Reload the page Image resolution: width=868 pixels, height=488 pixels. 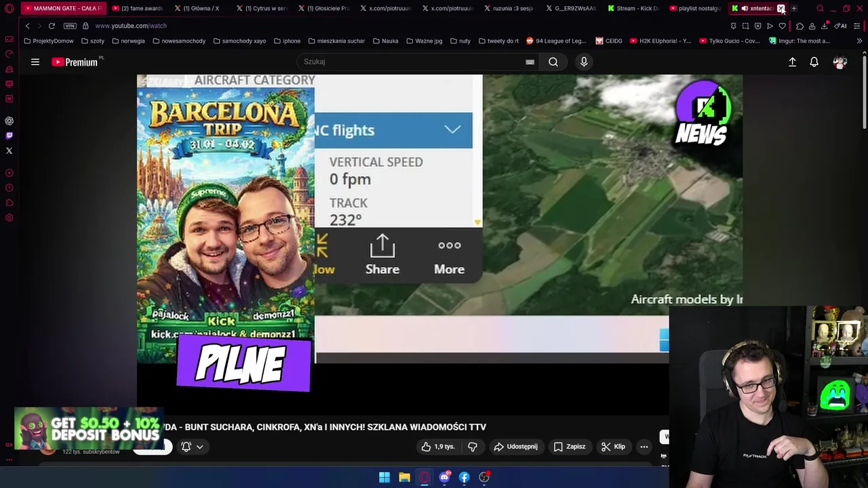pos(52,26)
